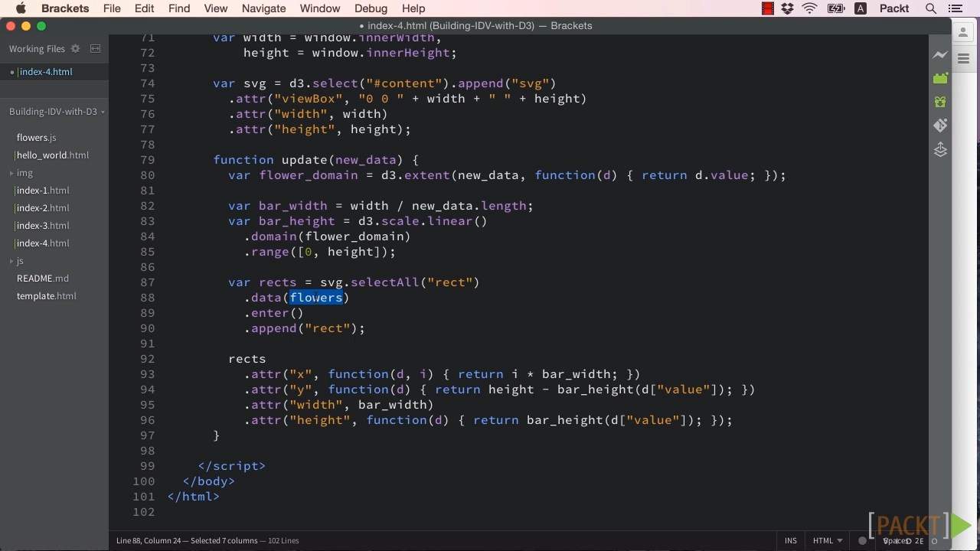This screenshot has height=551, width=980.
Task: Open the HTML language mode dropdown
Action: [x=828, y=540]
